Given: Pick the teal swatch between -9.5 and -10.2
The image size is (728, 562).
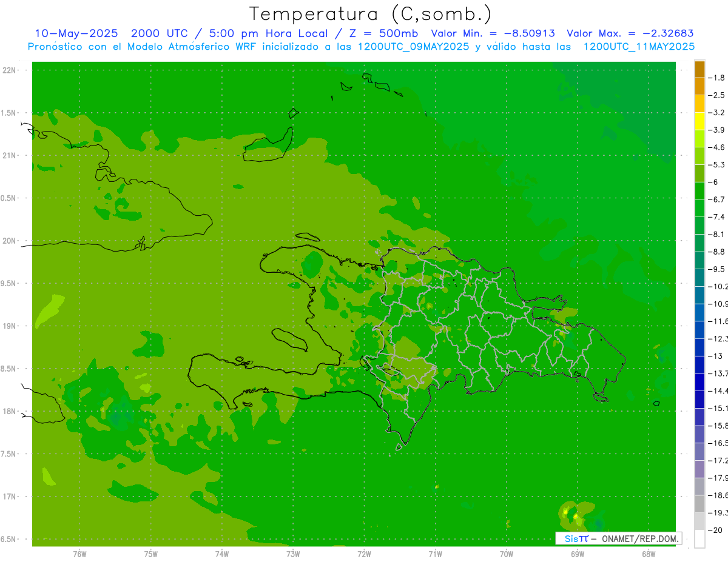Looking at the screenshot, I should [699, 278].
